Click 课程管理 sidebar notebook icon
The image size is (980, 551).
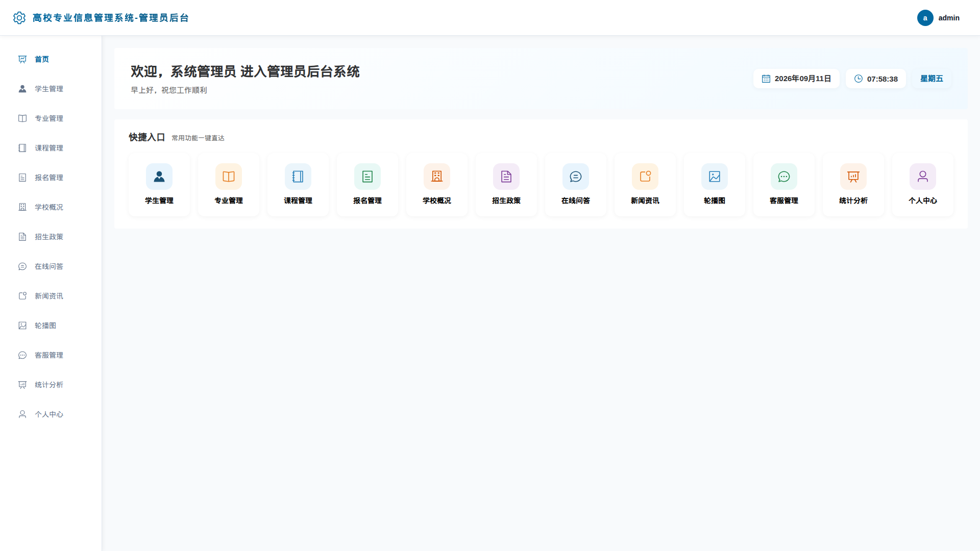[22, 148]
